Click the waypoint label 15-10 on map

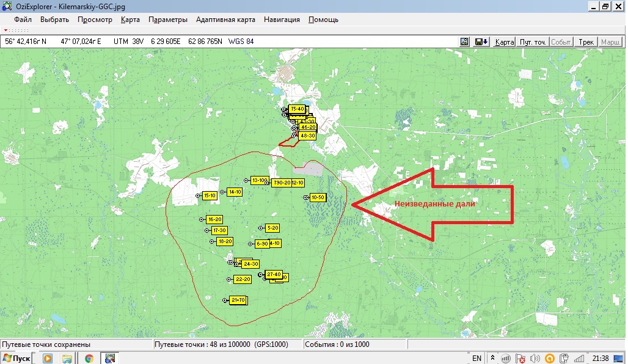coord(210,195)
